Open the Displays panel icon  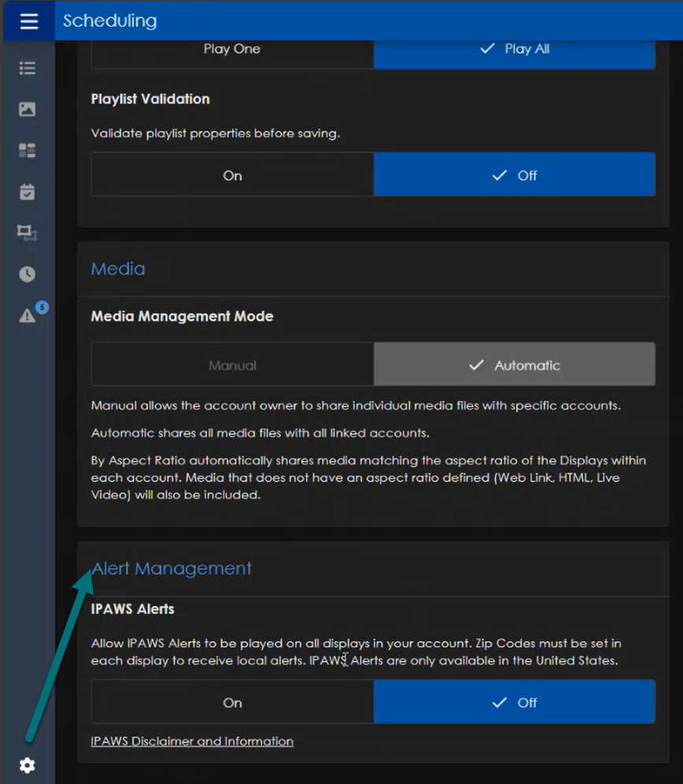click(27, 233)
